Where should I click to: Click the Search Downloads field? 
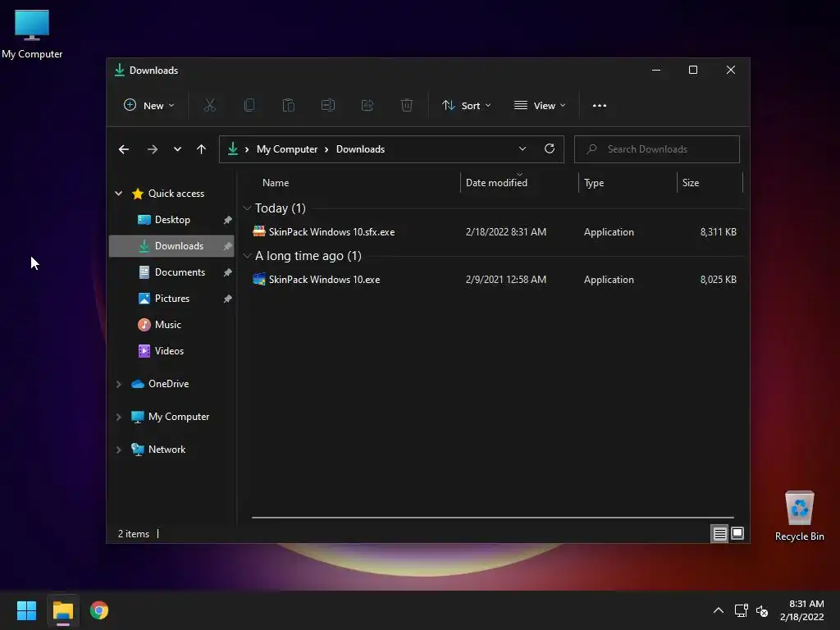coord(657,149)
